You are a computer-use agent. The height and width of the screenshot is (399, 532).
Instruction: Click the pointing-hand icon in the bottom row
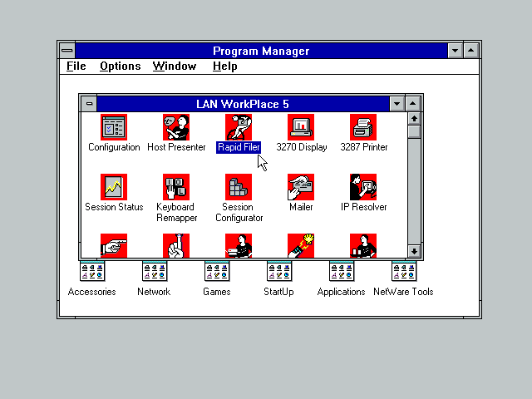pos(114,246)
